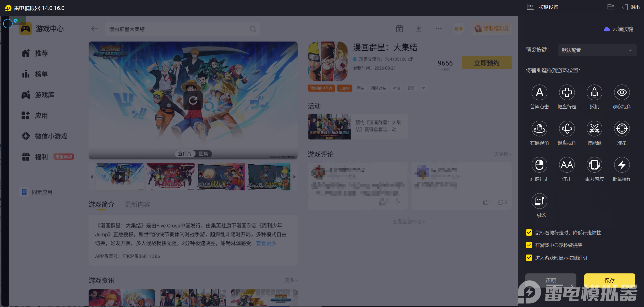Save key settings with 保存 button
644x307 pixels.
coord(610,280)
